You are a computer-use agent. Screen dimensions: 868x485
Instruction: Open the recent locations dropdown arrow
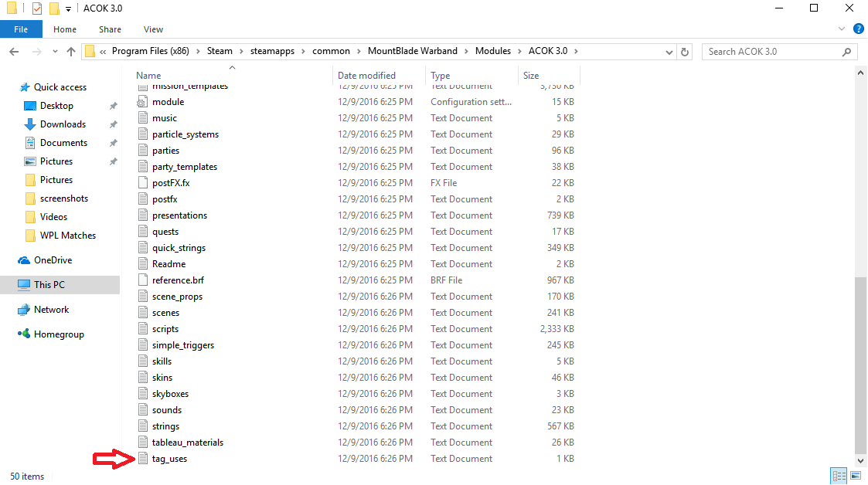click(55, 52)
